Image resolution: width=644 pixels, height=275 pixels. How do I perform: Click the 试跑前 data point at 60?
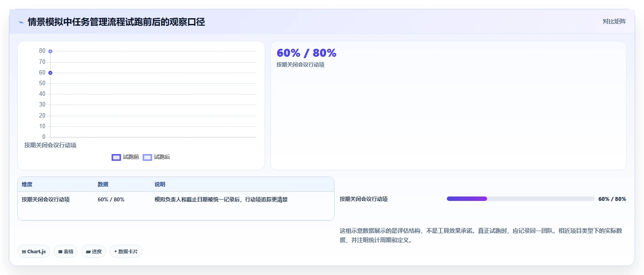pyautogui.click(x=50, y=73)
